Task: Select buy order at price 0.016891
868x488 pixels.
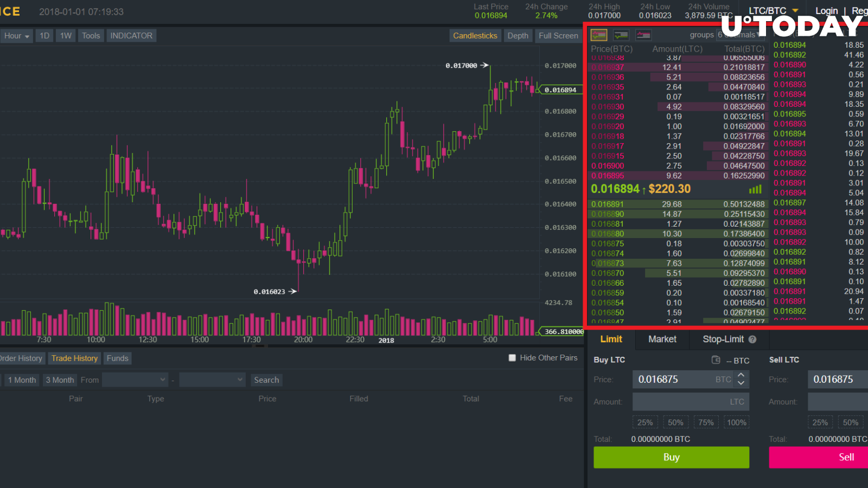Action: click(x=678, y=204)
